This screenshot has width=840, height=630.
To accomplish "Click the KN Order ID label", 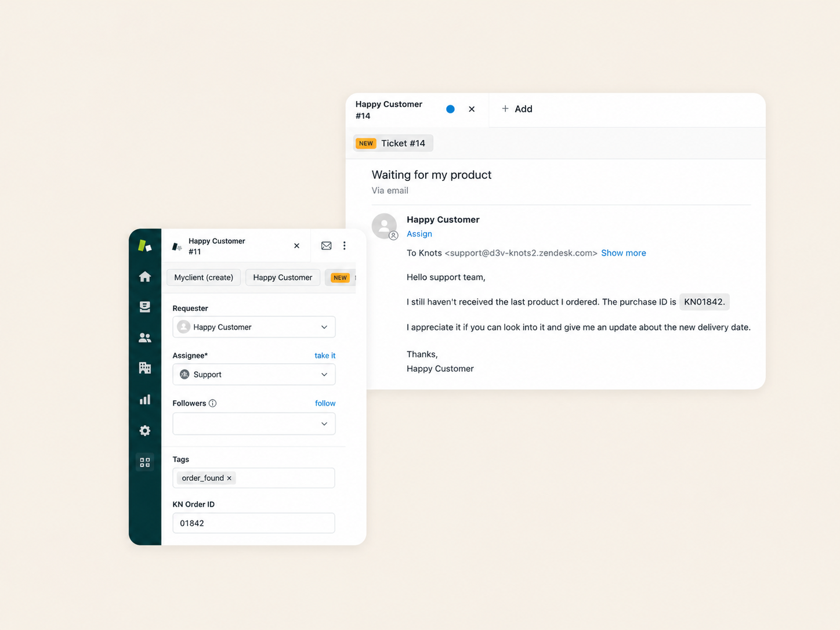I will coord(194,504).
